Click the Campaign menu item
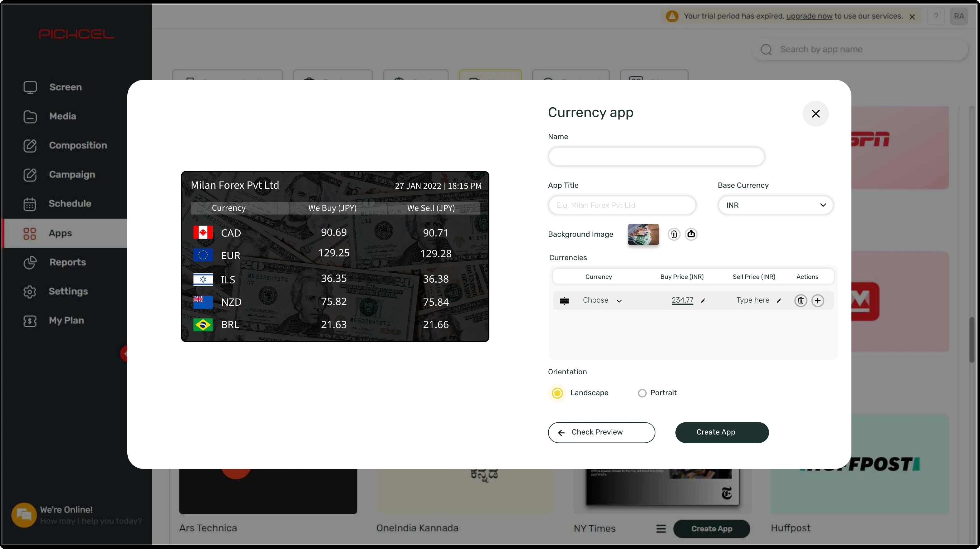Screen dimensions: 980x549 tap(71, 174)
